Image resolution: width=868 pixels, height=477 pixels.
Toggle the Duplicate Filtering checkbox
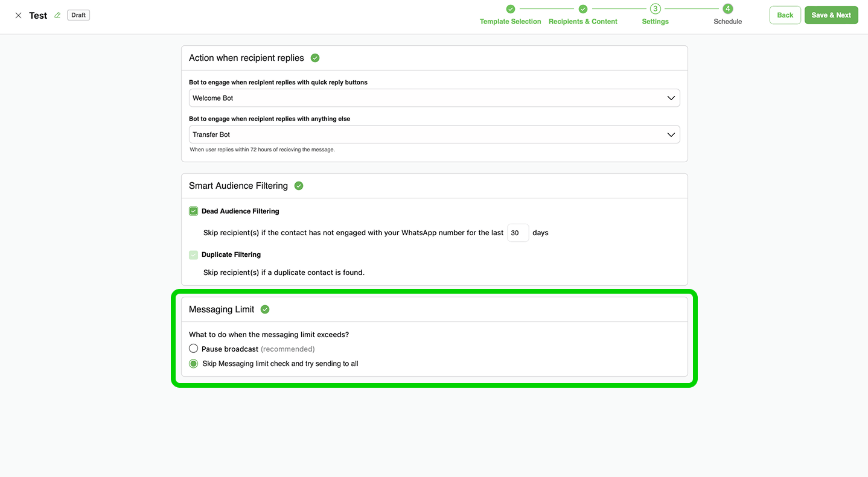point(193,254)
